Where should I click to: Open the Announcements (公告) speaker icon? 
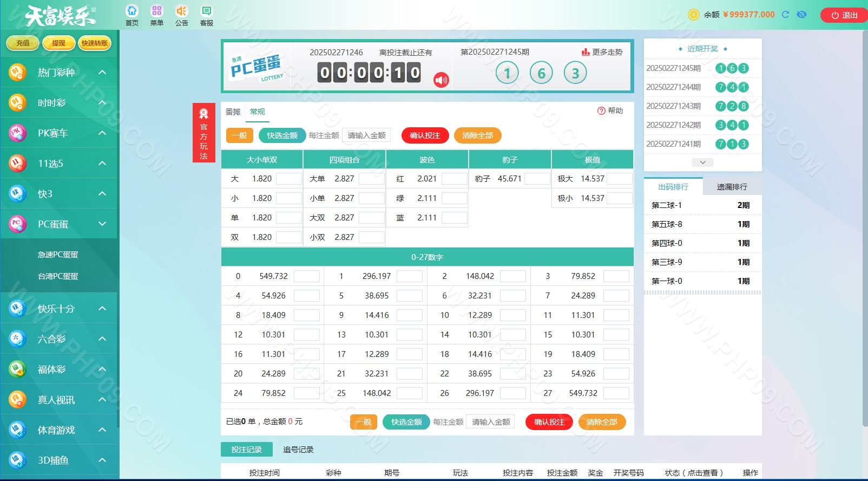tap(181, 11)
